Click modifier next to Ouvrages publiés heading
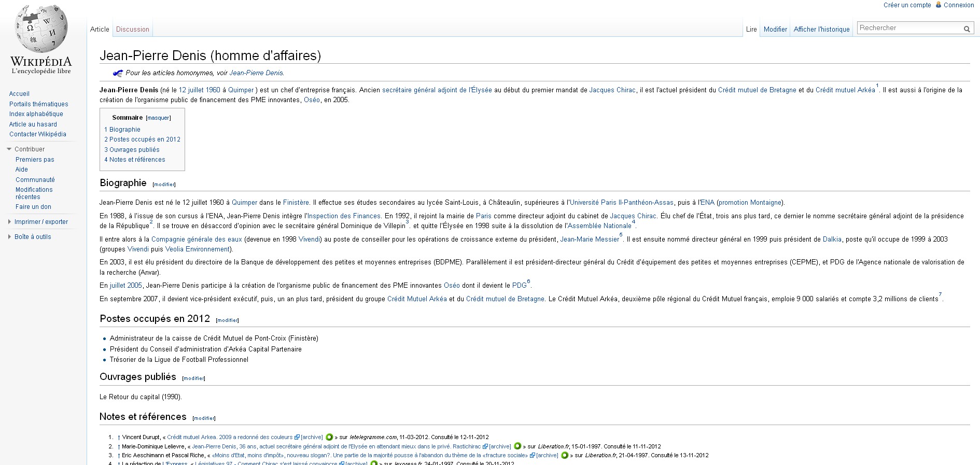The width and height of the screenshot is (980, 465). pyautogui.click(x=194, y=378)
